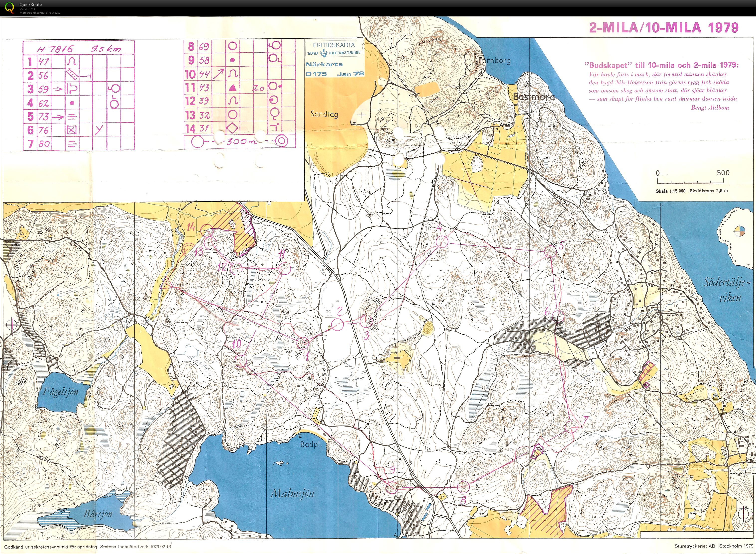
Task: Click the diamond symbol in row 14
Action: tap(232, 128)
